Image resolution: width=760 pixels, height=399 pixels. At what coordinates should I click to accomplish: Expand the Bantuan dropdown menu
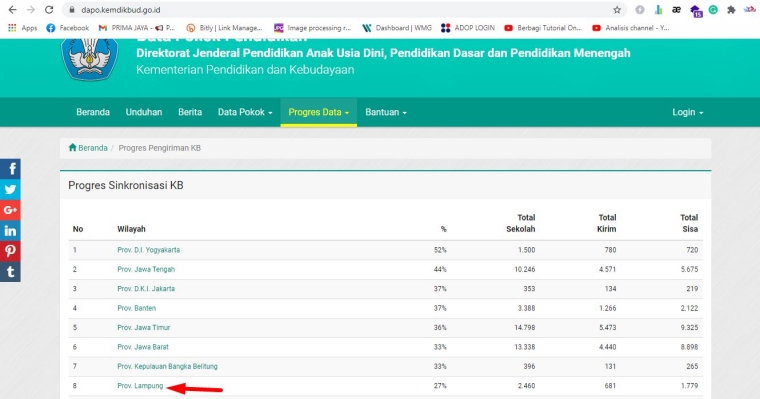pos(386,112)
